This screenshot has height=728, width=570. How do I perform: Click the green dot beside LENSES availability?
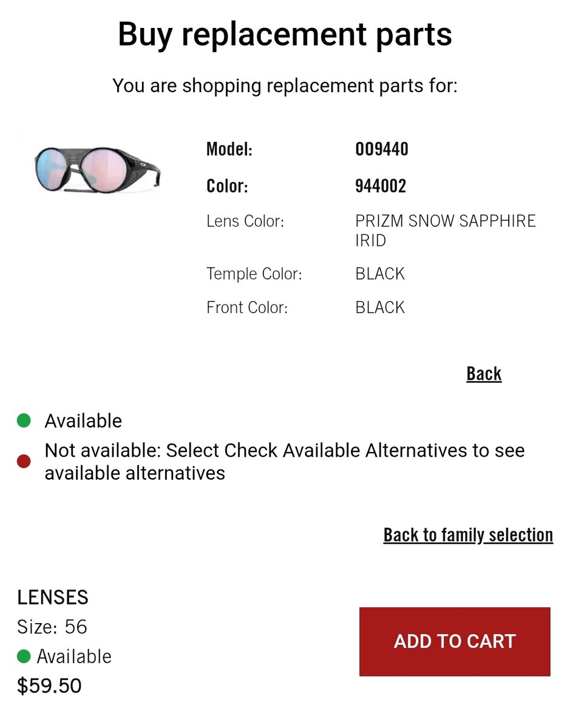24,656
